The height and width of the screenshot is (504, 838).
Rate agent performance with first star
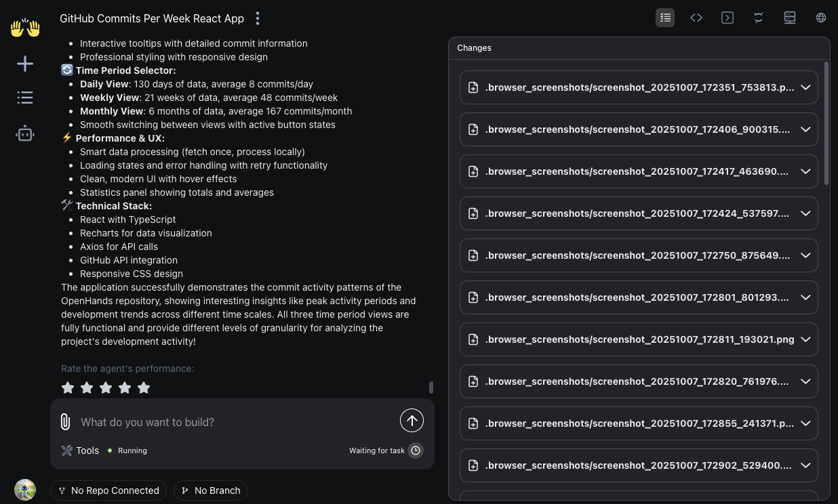click(x=68, y=387)
